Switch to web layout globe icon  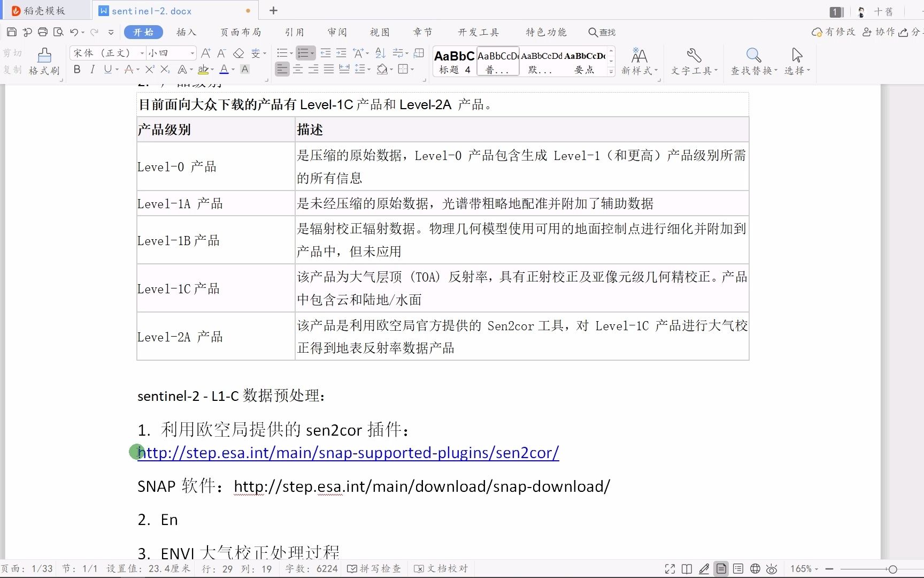[755, 569]
